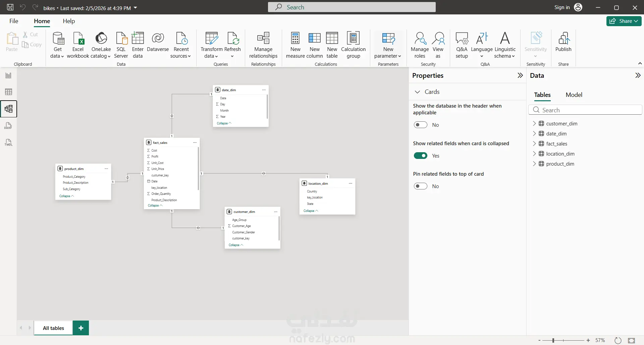
Task: Select the All tables layout tab
Action: (x=53, y=328)
